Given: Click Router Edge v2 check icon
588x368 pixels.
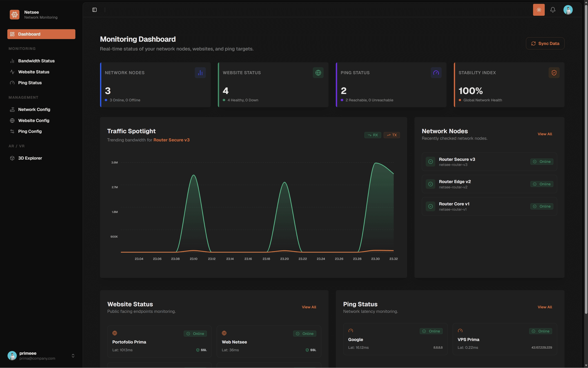Looking at the screenshot, I should pos(430,184).
